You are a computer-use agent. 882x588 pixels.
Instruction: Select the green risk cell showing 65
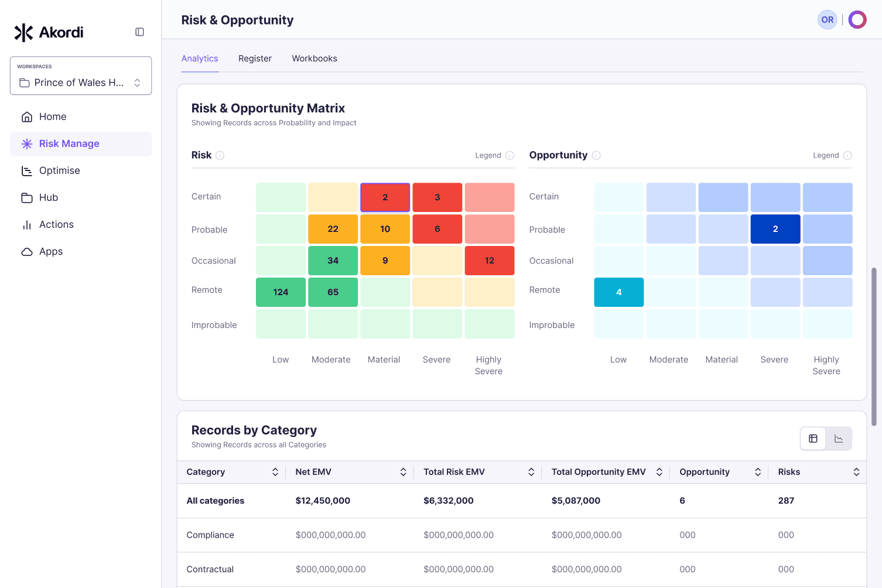coord(333,292)
